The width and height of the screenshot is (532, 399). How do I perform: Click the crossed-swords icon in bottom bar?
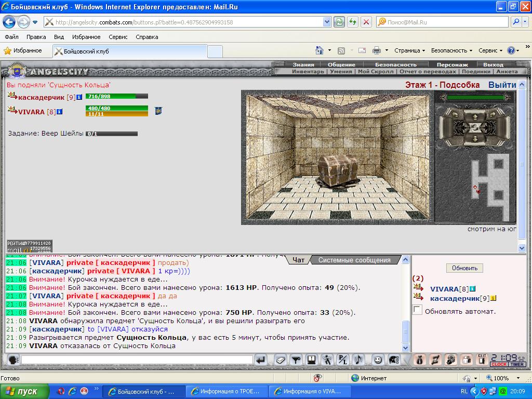point(435,360)
